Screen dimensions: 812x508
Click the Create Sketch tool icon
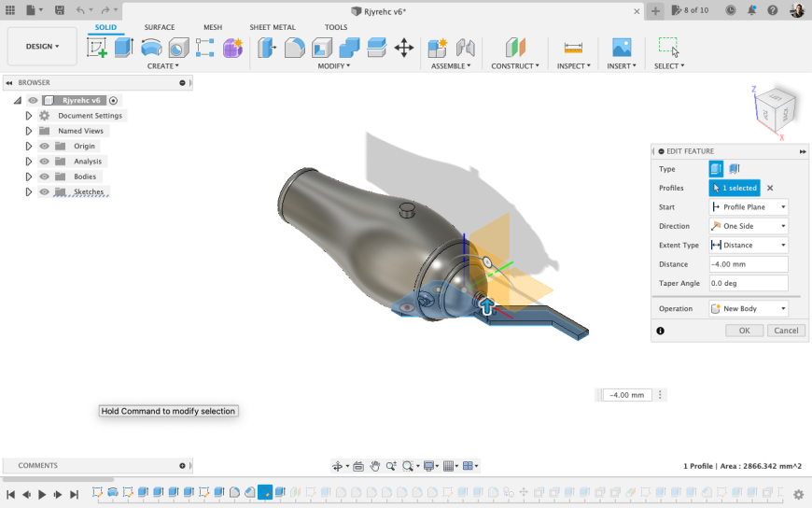click(97, 48)
